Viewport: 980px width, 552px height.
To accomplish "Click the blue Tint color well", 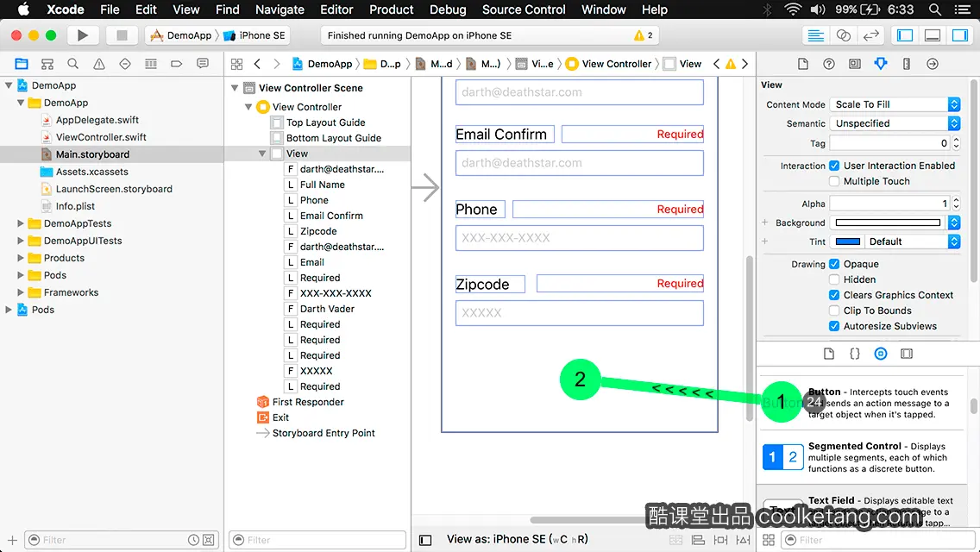I will click(847, 241).
